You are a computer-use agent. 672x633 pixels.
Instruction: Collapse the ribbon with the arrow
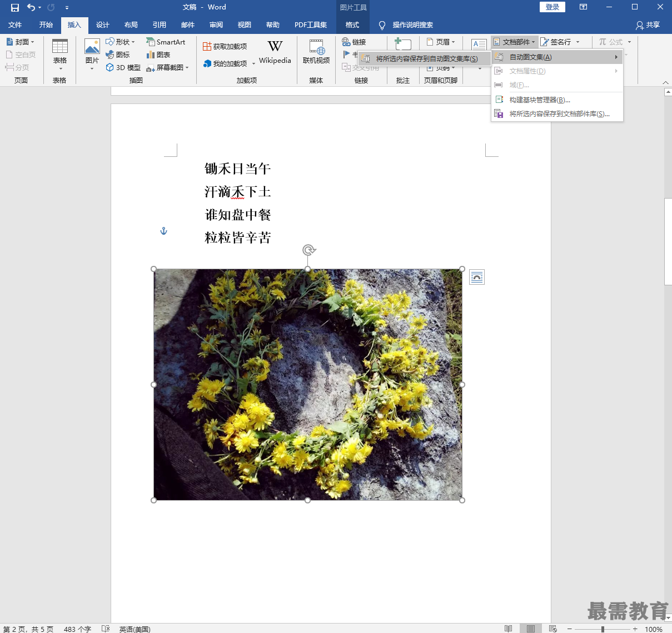click(666, 82)
